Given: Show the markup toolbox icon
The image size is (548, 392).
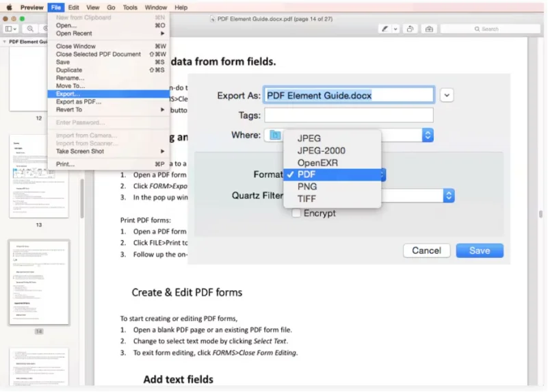Looking at the screenshot, I should click(429, 29).
